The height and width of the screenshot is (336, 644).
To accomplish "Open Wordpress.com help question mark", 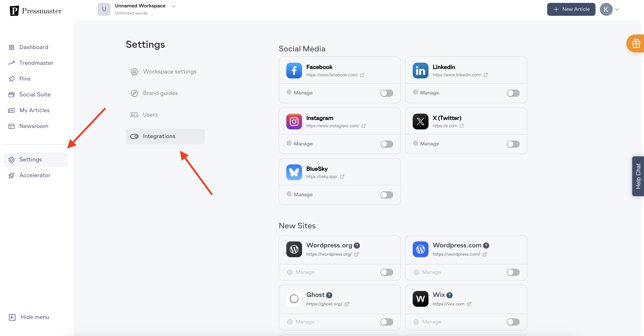I will point(486,246).
